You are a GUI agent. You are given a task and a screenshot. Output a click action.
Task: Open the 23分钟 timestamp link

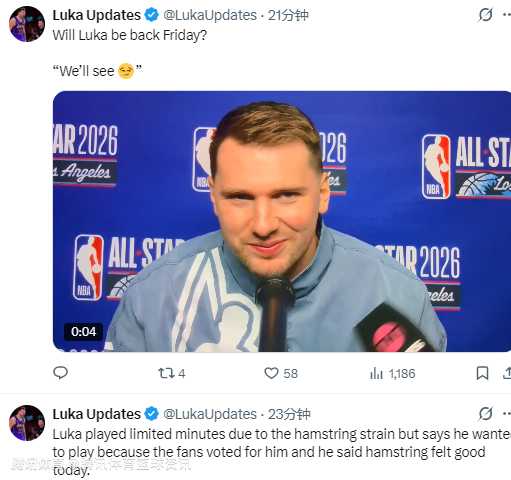pyautogui.click(x=289, y=414)
